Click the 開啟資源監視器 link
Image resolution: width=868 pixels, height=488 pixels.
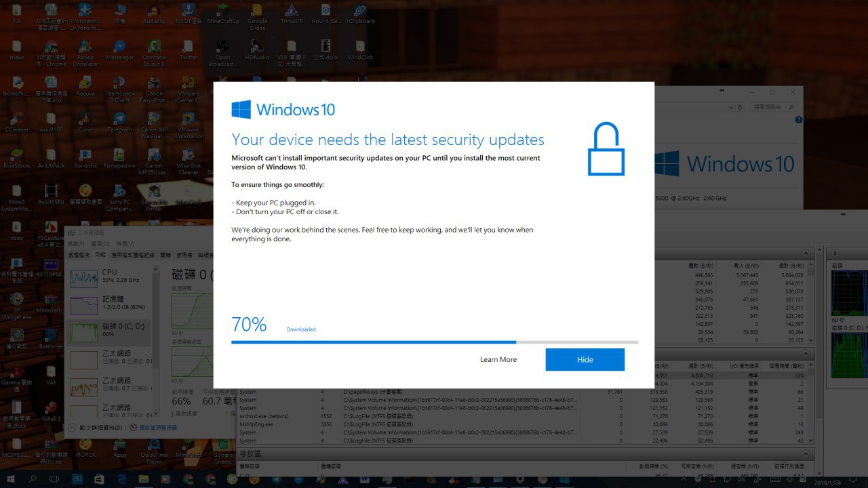[x=157, y=428]
